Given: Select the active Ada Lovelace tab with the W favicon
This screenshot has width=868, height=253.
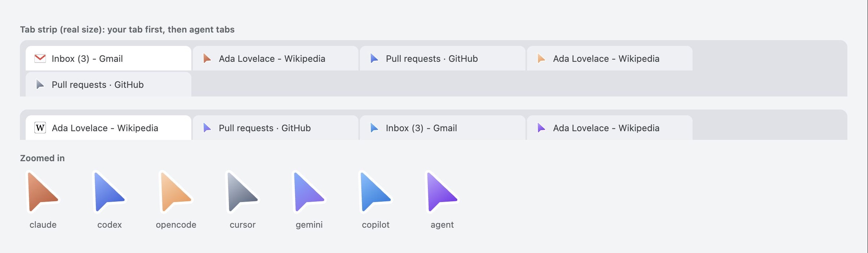Looking at the screenshot, I should (109, 128).
